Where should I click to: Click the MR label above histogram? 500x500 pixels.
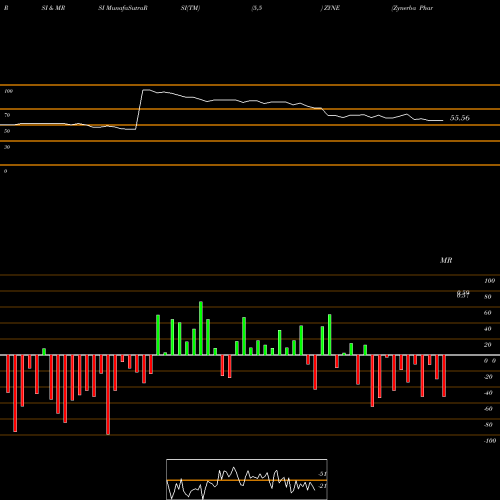point(446,260)
